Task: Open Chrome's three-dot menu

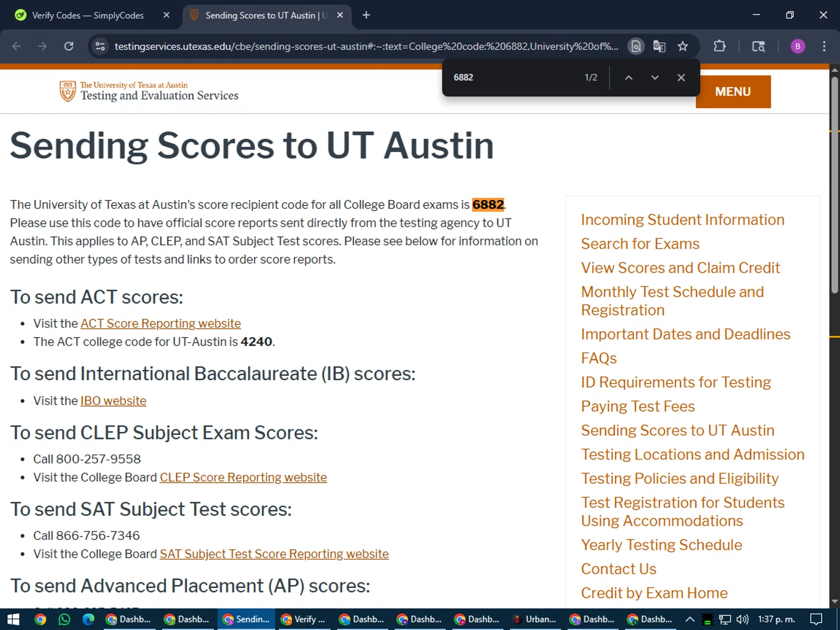Action: coord(824,46)
